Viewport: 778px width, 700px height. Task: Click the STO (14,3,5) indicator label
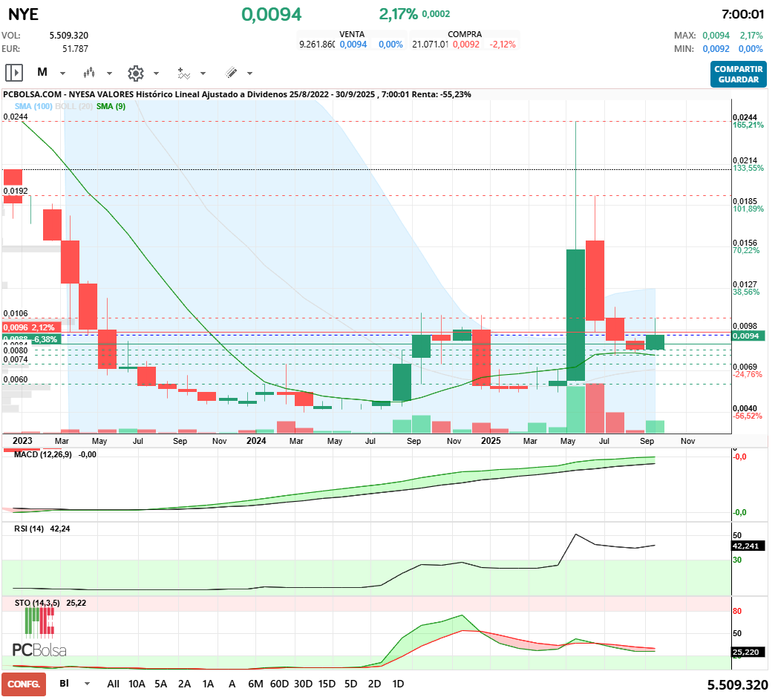click(37, 603)
